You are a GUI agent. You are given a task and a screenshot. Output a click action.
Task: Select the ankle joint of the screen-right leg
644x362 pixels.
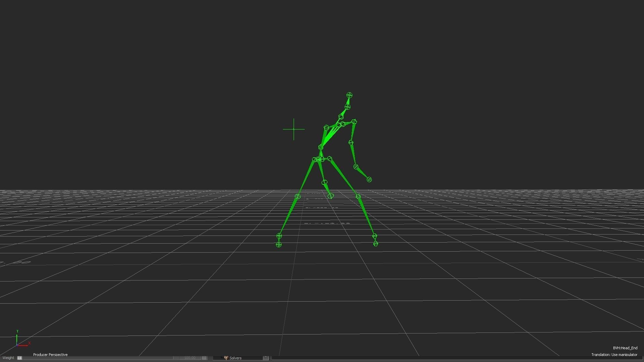[375, 236]
